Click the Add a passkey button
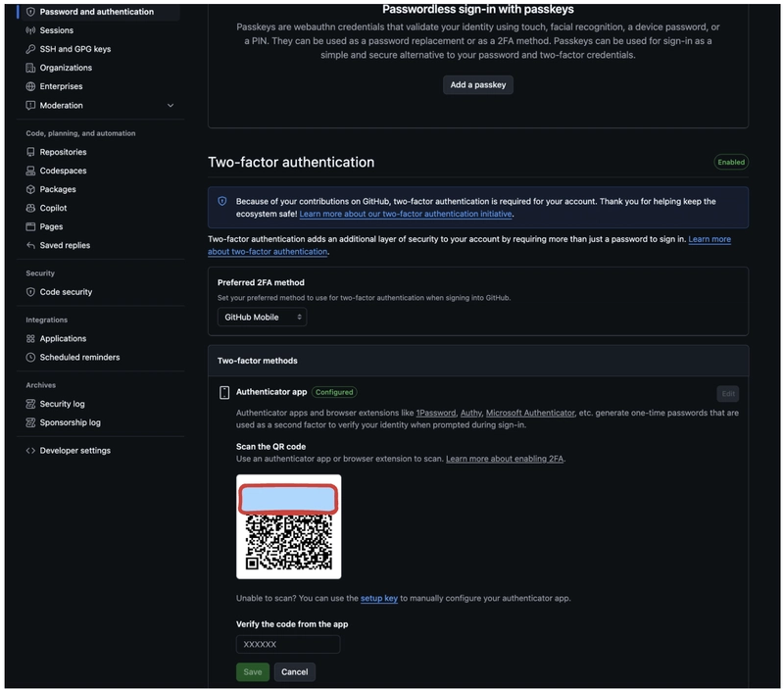The width and height of the screenshot is (784, 689). tap(478, 85)
